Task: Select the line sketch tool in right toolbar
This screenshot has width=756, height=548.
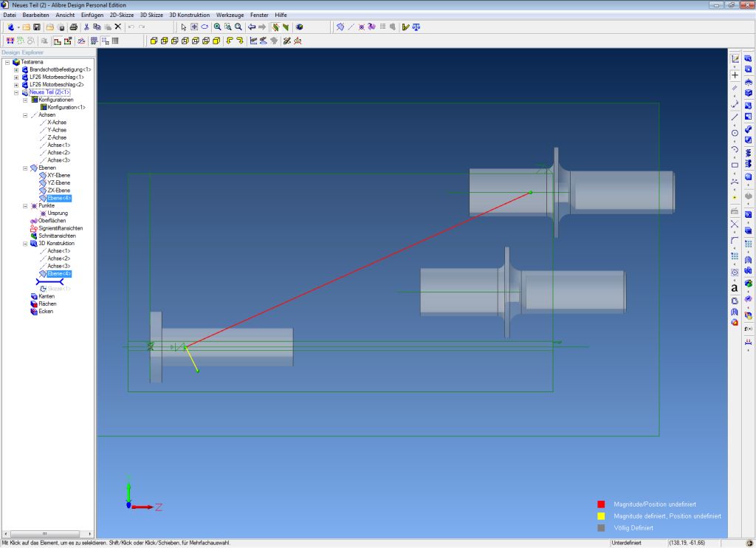Action: click(735, 117)
